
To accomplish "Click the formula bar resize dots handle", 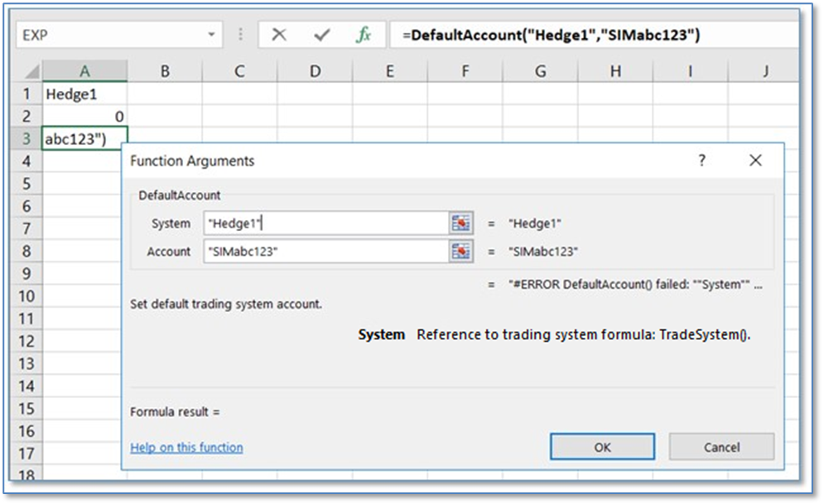I will click(x=241, y=36).
